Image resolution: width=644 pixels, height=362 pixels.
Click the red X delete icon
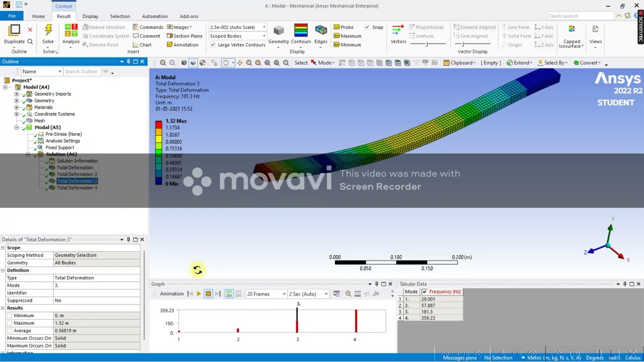coord(30,30)
